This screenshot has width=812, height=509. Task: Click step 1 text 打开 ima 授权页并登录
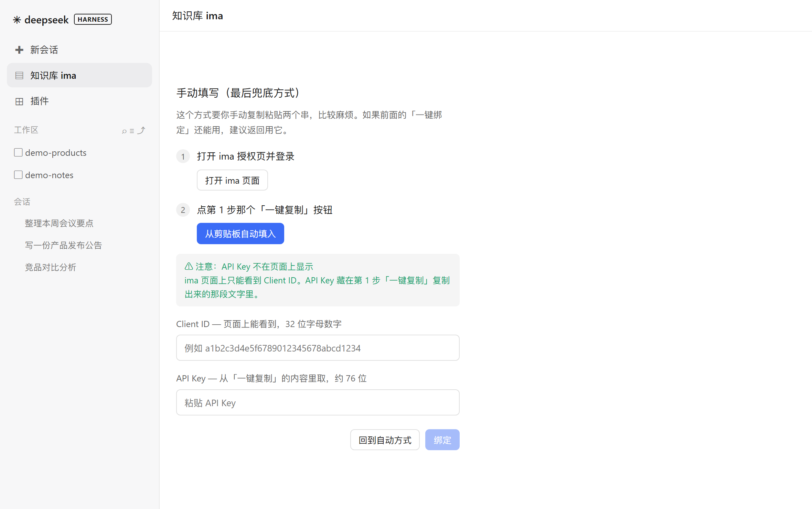point(246,156)
